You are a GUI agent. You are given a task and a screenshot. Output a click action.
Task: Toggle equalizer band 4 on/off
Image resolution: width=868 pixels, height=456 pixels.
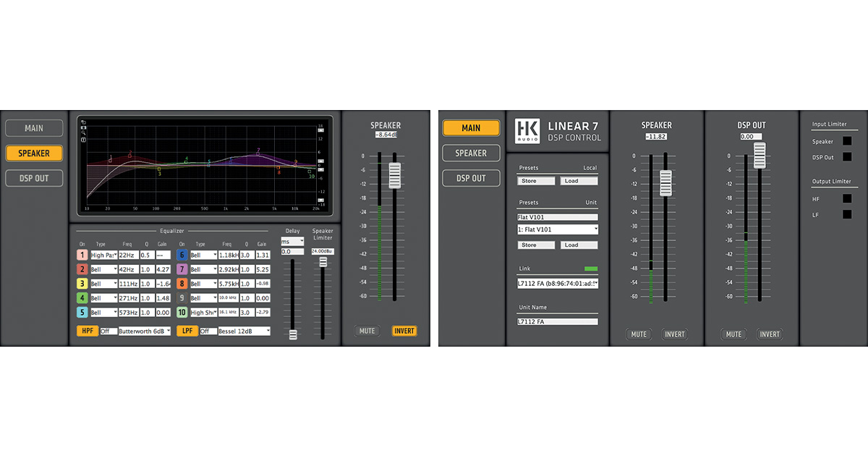(x=82, y=298)
